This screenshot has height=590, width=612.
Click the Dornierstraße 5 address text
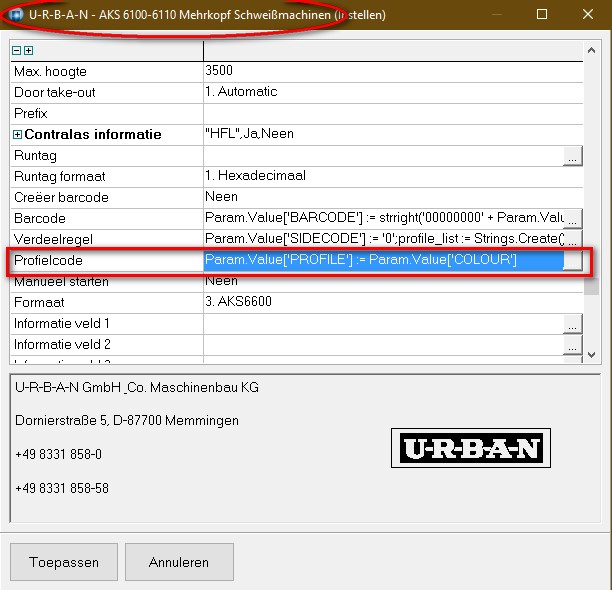coord(127,421)
